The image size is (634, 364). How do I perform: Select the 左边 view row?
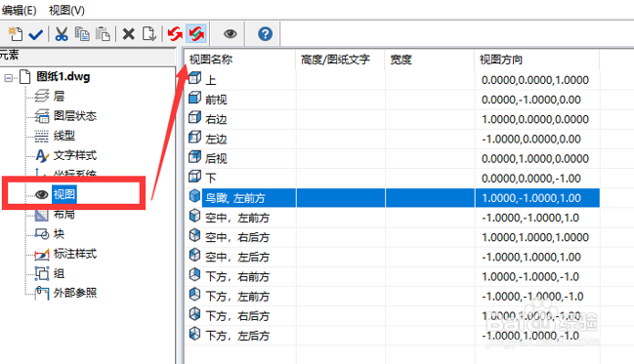click(x=392, y=139)
